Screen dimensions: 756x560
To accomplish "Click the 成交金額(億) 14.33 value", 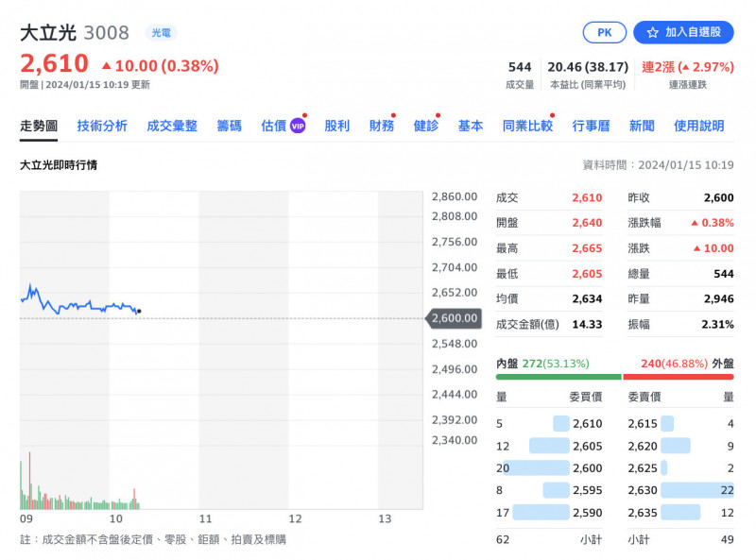I will tap(587, 324).
